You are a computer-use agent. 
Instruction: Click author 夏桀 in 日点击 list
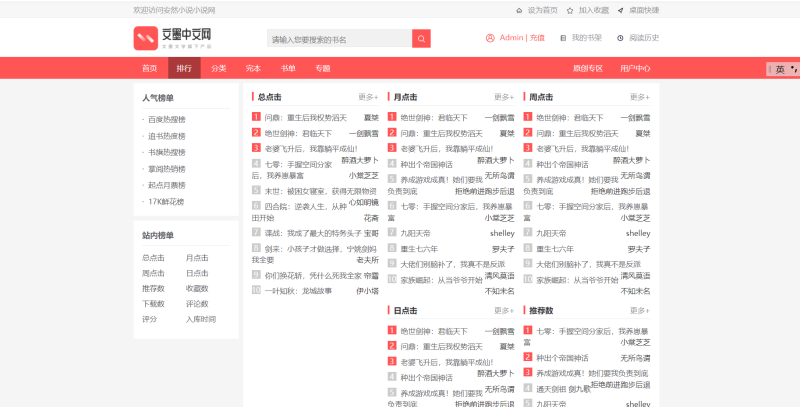[507, 347]
